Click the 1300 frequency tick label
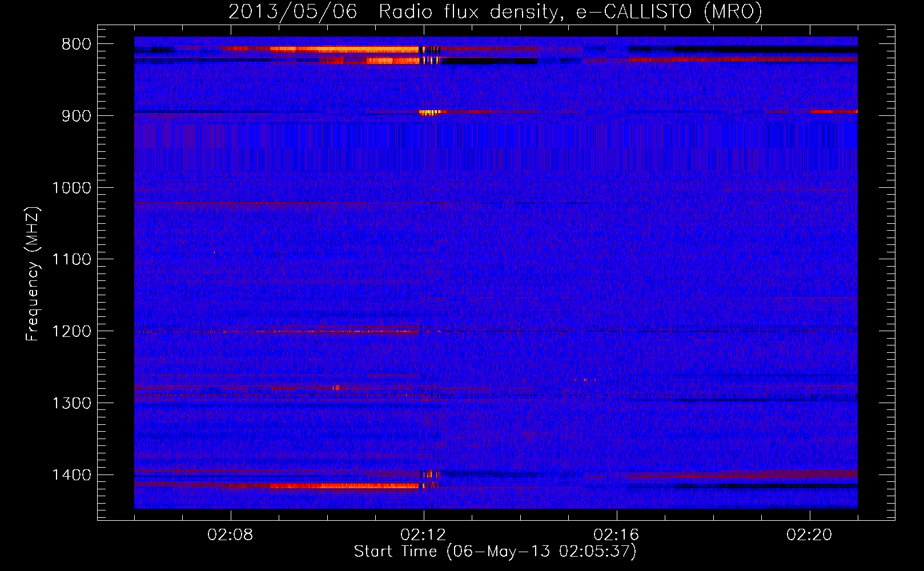924x571 pixels. coord(71,404)
